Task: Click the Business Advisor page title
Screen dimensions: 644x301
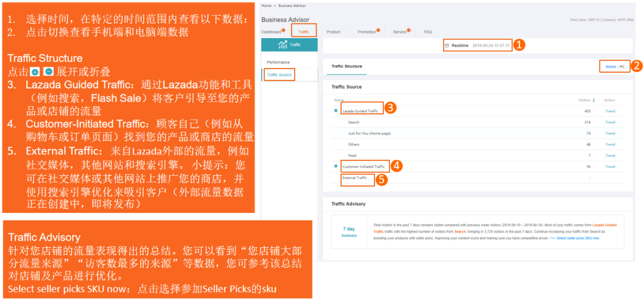Action: pyautogui.click(x=285, y=20)
